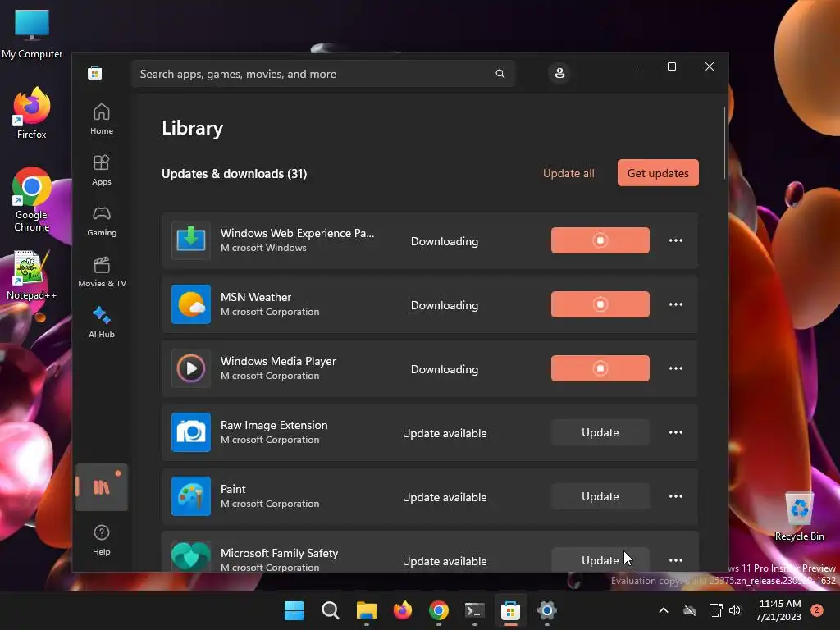Open the volume control in tray
Screen dimensions: 840x630
[x=735, y=610]
